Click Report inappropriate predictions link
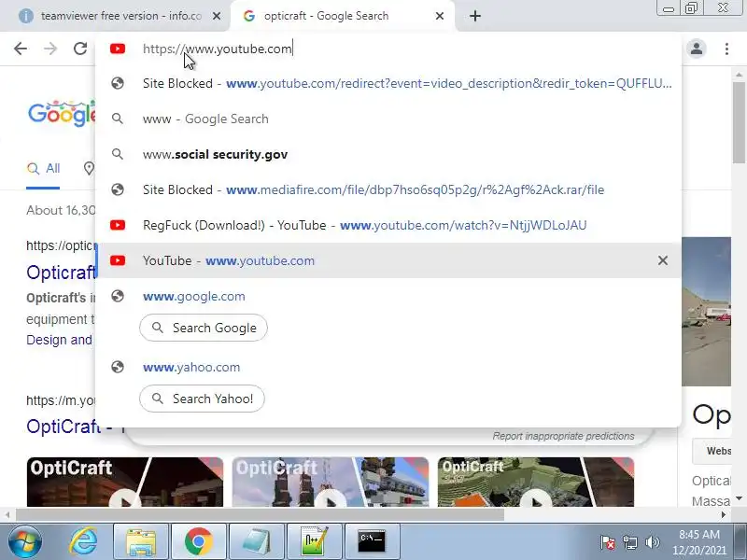Viewport: 747px width, 560px height. pyautogui.click(x=563, y=436)
